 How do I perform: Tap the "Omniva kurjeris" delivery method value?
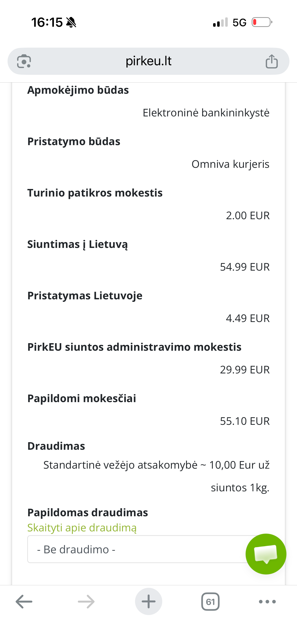pyautogui.click(x=230, y=164)
